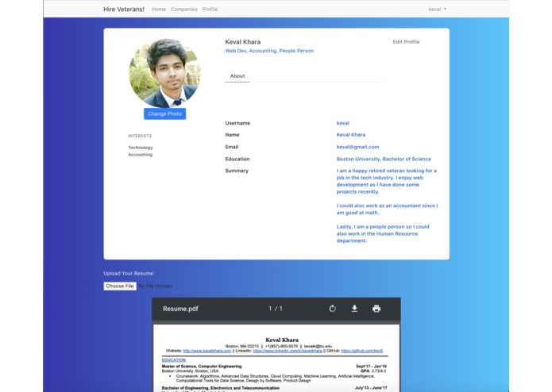Click the Summary label

coord(237,171)
